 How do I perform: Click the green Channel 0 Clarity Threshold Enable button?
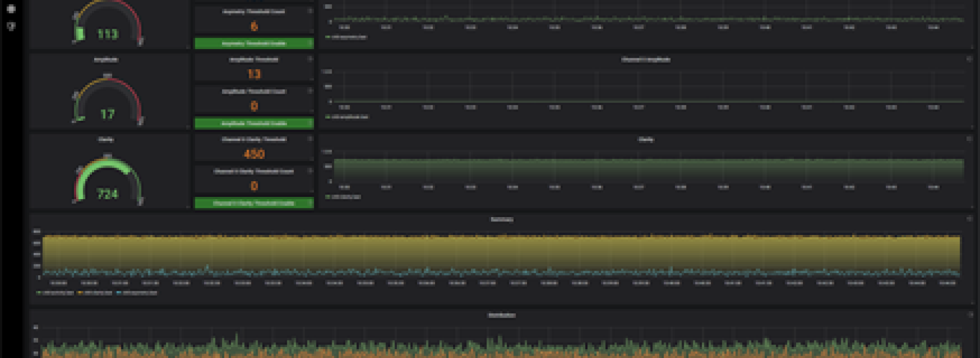(254, 203)
